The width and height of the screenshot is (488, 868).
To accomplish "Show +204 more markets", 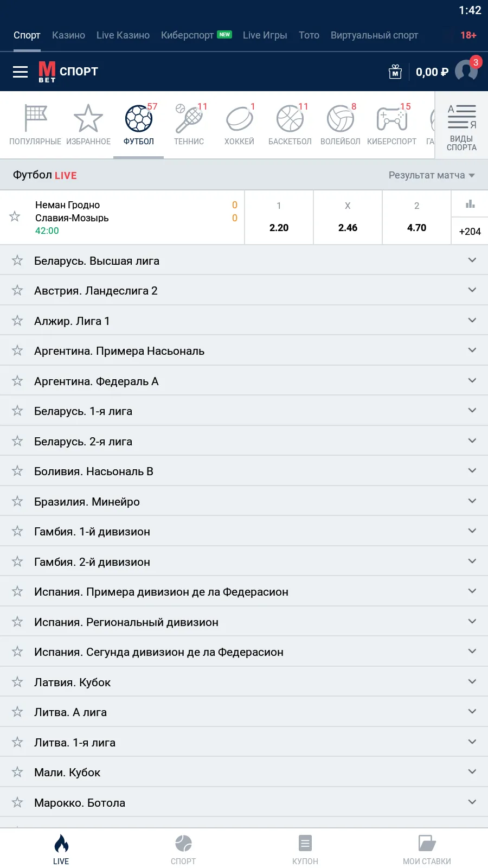I will 470,232.
